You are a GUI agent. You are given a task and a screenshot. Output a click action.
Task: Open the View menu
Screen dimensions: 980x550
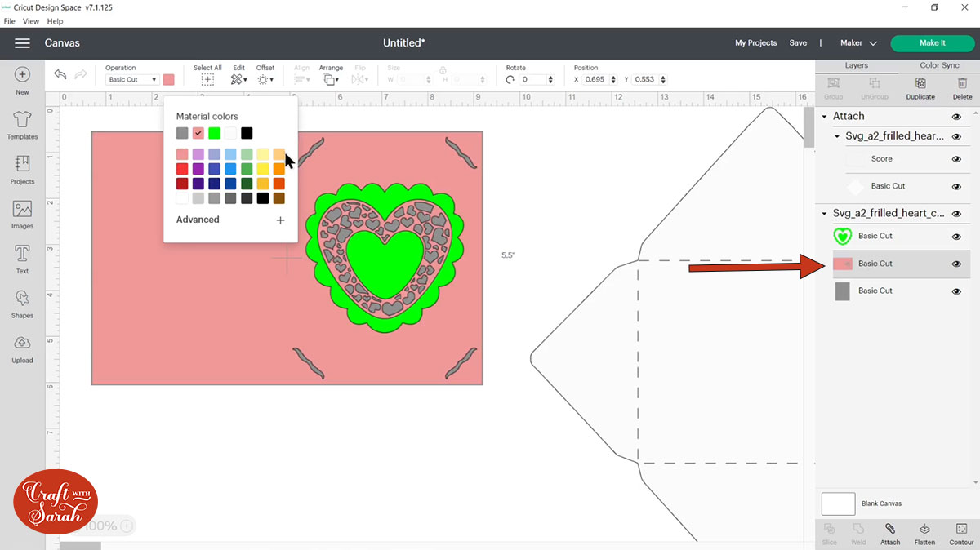[x=31, y=21]
